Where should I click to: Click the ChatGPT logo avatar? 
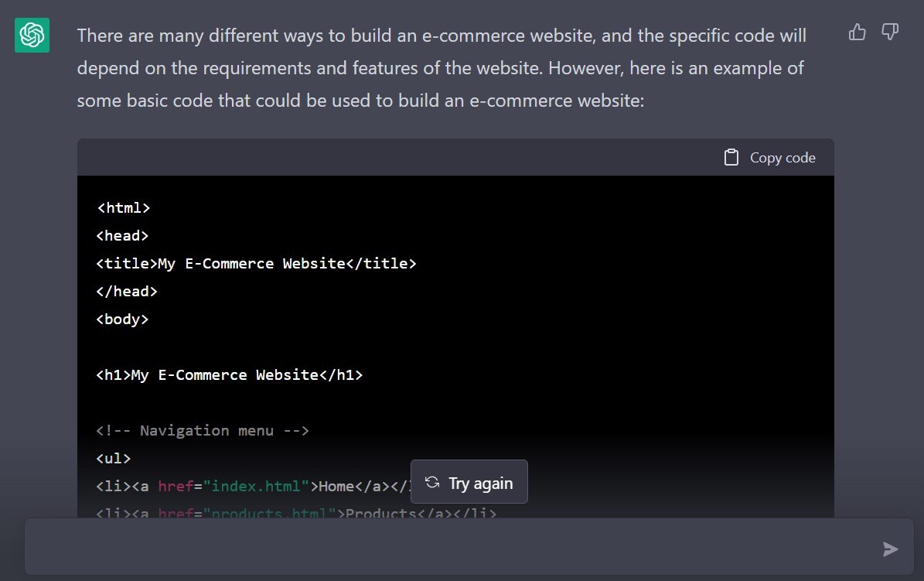coord(32,35)
